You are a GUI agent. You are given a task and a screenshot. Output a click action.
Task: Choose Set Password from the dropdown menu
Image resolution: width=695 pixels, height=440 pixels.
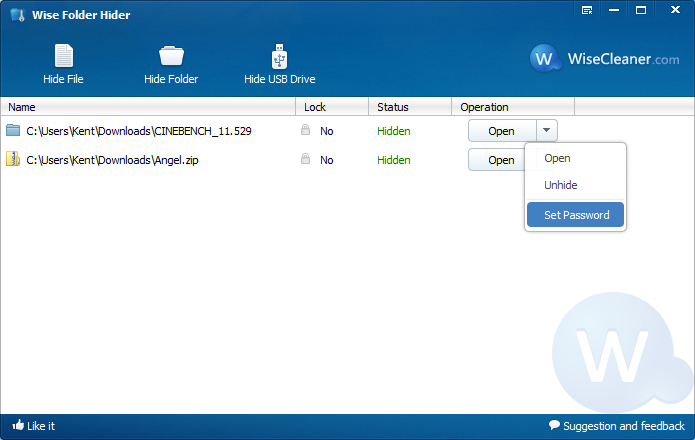(575, 215)
